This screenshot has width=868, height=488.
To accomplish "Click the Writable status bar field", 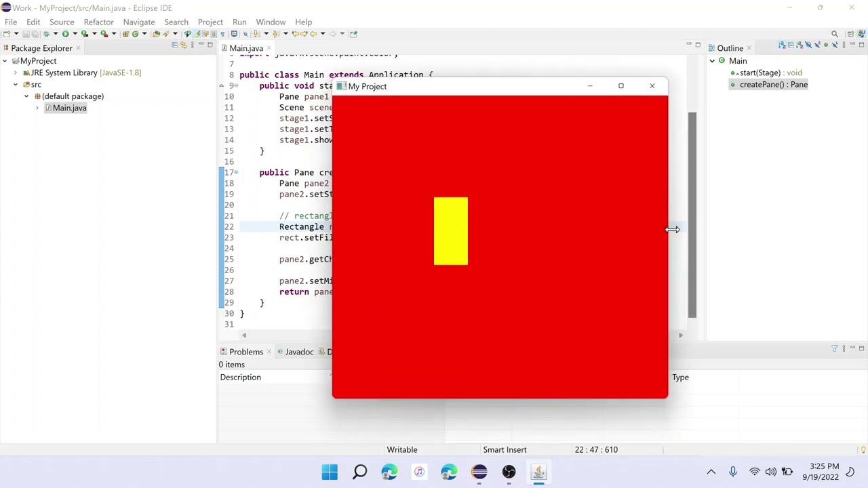I will click(x=402, y=449).
